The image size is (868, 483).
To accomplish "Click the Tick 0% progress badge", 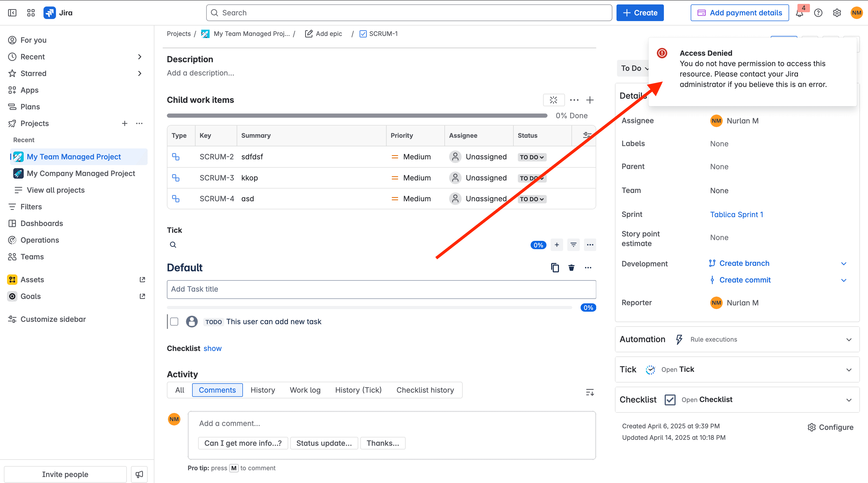I will tap(538, 245).
